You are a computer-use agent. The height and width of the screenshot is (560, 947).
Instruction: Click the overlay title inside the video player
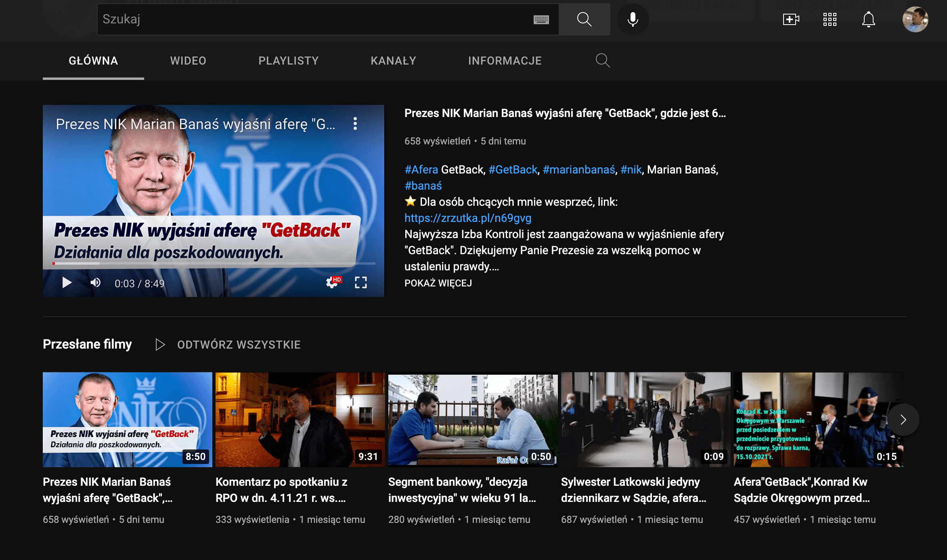195,124
